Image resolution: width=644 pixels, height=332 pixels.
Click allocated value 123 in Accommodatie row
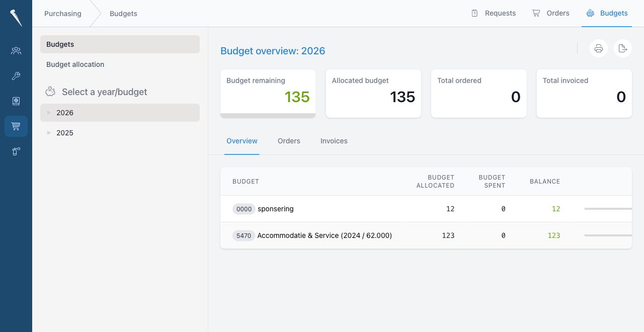click(448, 235)
